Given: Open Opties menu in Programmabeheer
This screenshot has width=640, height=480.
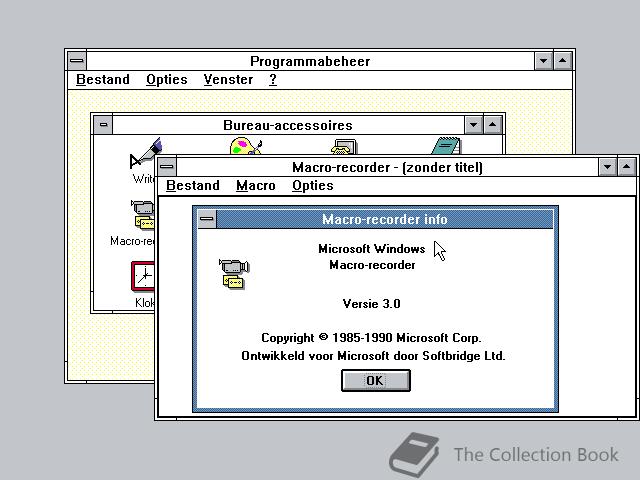Looking at the screenshot, I should [167, 80].
